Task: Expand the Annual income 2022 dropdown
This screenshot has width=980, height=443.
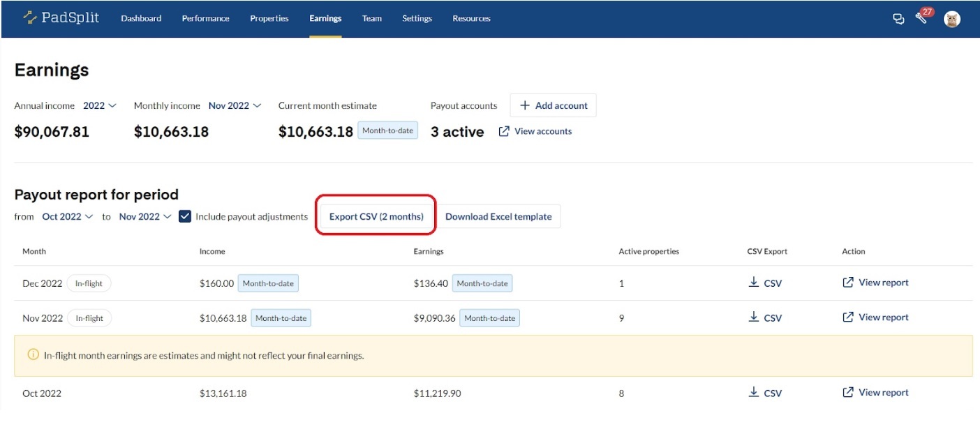Action: click(x=100, y=106)
